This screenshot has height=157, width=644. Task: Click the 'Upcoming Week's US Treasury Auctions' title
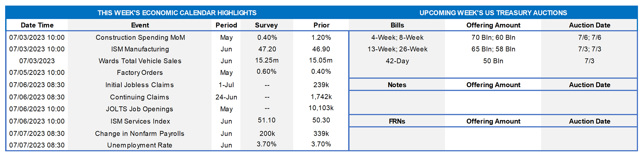point(493,13)
